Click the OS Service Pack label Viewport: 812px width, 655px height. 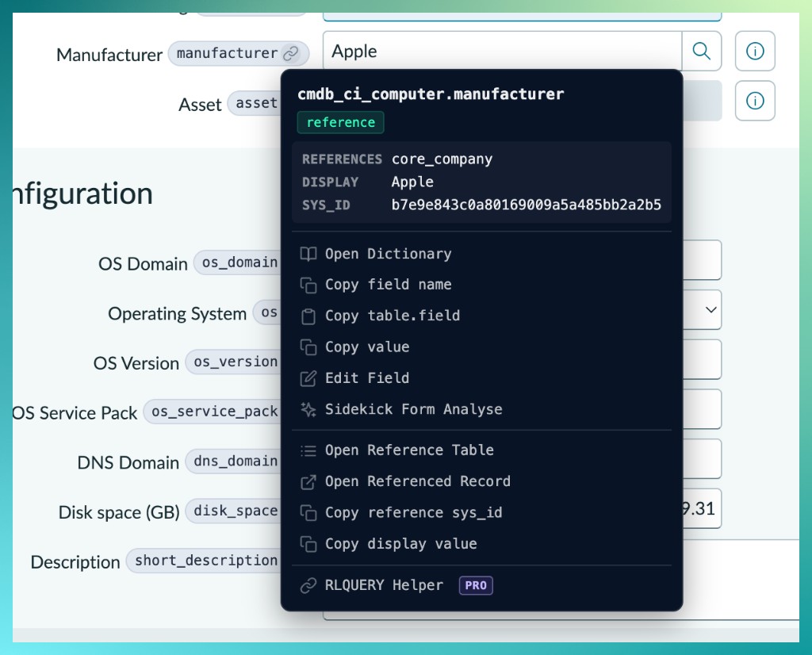(x=75, y=412)
